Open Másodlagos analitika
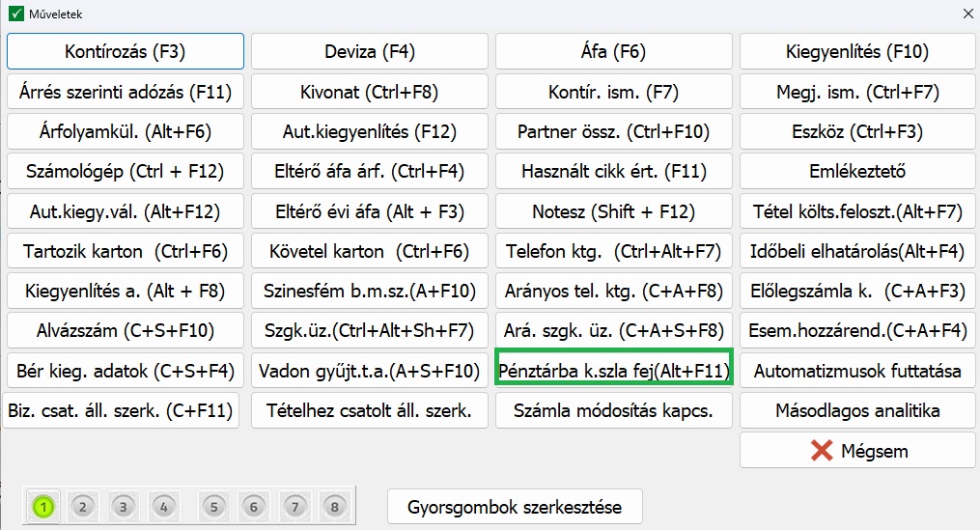Viewport: 980px width, 530px height. coord(858,410)
